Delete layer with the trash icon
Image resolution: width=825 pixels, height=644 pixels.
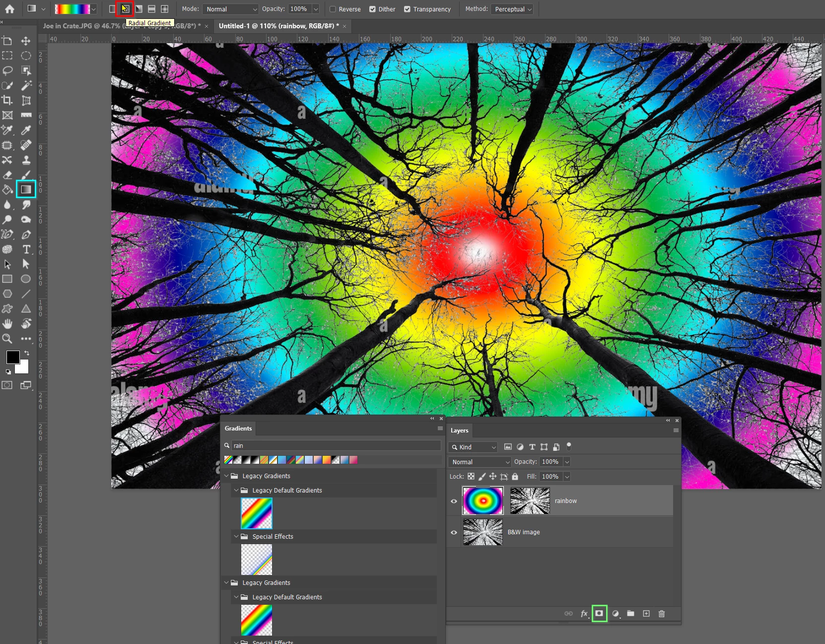point(662,614)
